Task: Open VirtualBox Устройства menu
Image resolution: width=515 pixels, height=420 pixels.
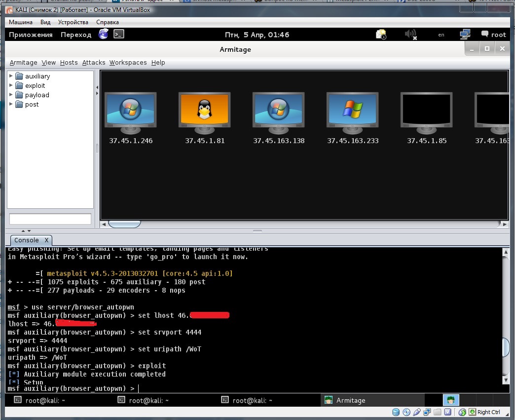Action: click(73, 22)
